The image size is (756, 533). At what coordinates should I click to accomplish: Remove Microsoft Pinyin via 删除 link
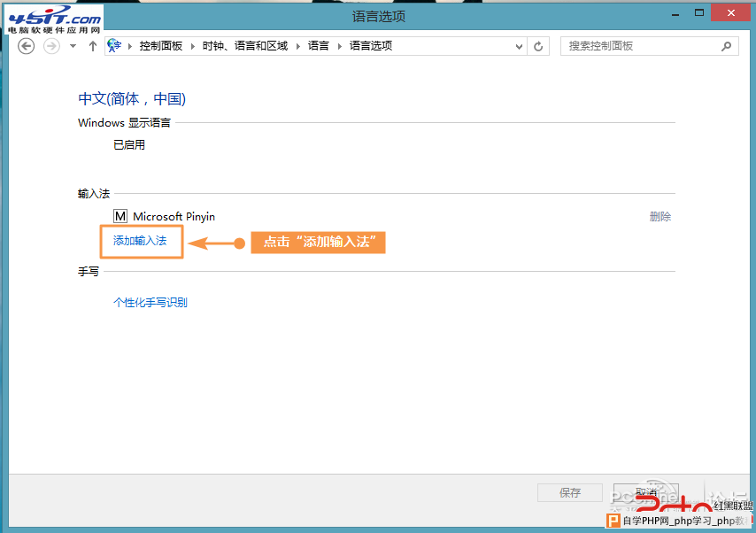[x=660, y=216]
